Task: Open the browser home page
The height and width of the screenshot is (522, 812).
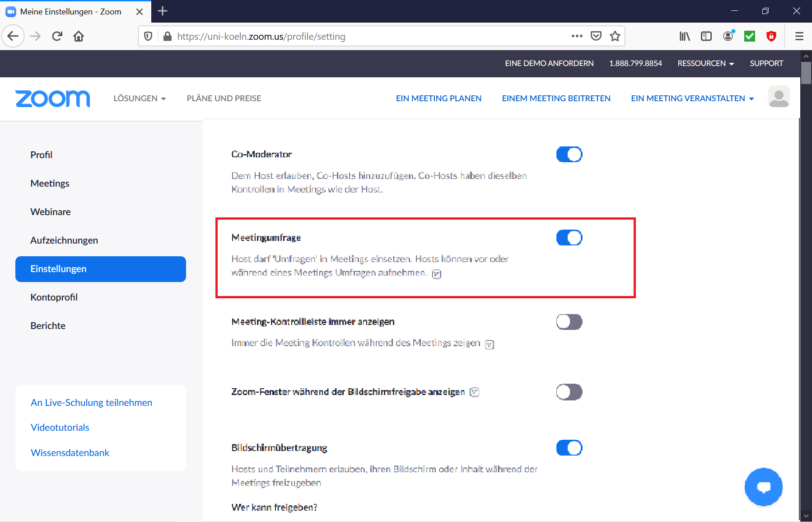Action: pos(79,36)
